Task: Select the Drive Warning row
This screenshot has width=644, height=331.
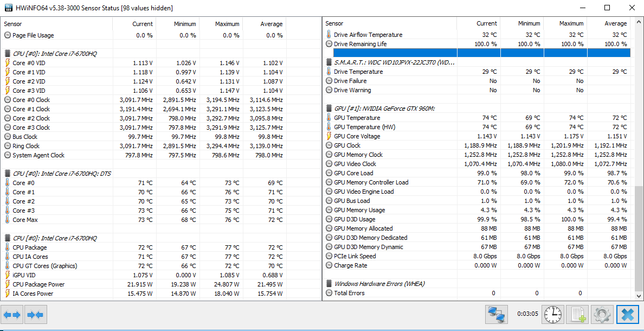Action: 477,90
